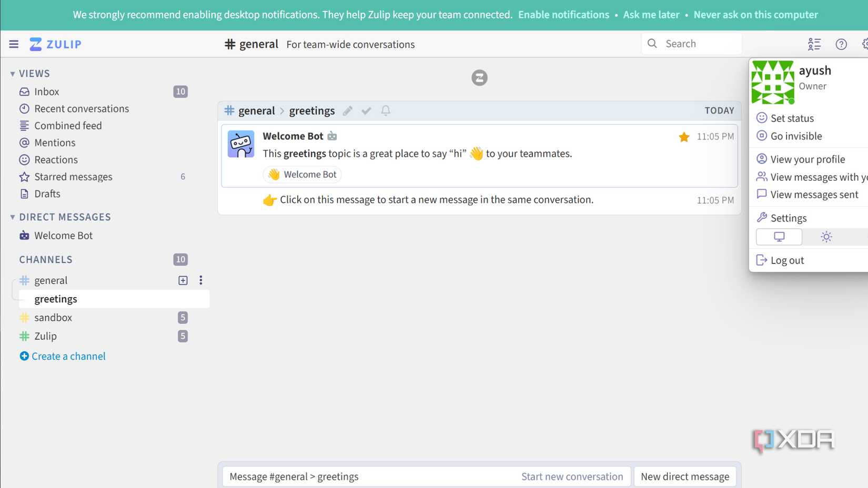Screen dimensions: 868x488
Task: Click the CHANNELS section header
Action: [x=46, y=259]
